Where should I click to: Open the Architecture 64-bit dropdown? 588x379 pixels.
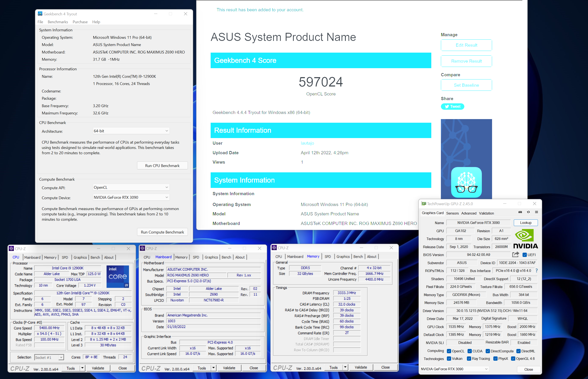point(131,131)
